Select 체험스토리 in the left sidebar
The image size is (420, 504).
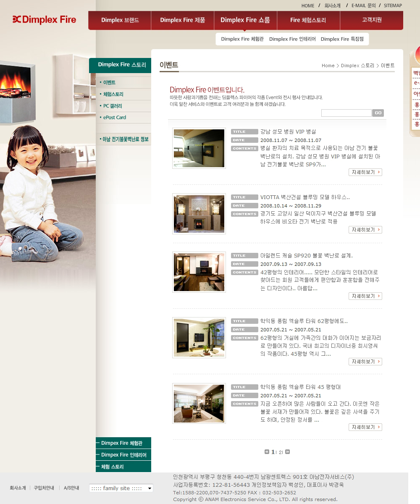[113, 94]
